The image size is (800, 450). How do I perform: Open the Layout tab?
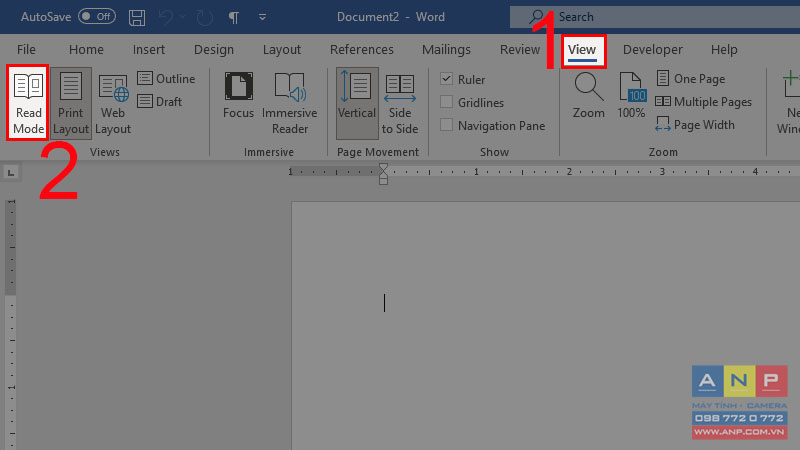[x=282, y=49]
